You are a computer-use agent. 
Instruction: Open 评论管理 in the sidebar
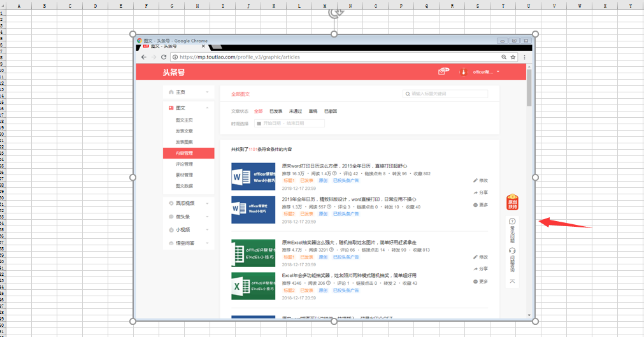point(184,164)
